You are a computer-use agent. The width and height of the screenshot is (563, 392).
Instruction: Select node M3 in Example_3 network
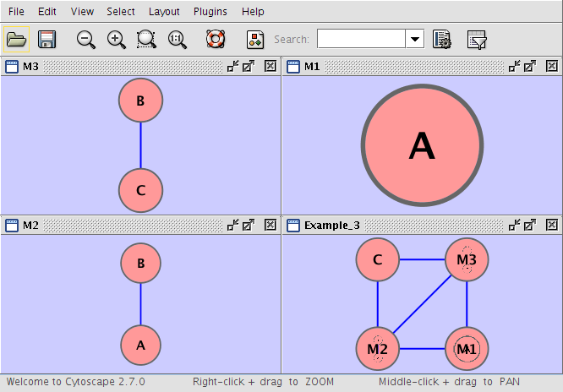point(467,260)
